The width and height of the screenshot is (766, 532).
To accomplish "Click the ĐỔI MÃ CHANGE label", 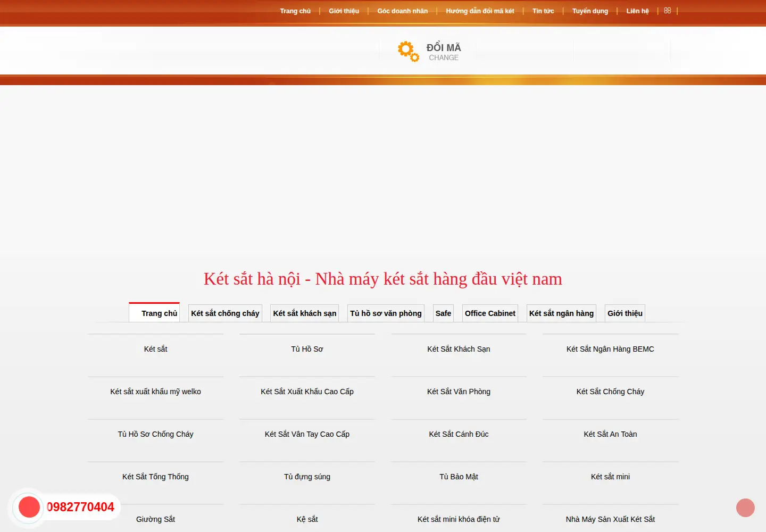I will [x=444, y=52].
